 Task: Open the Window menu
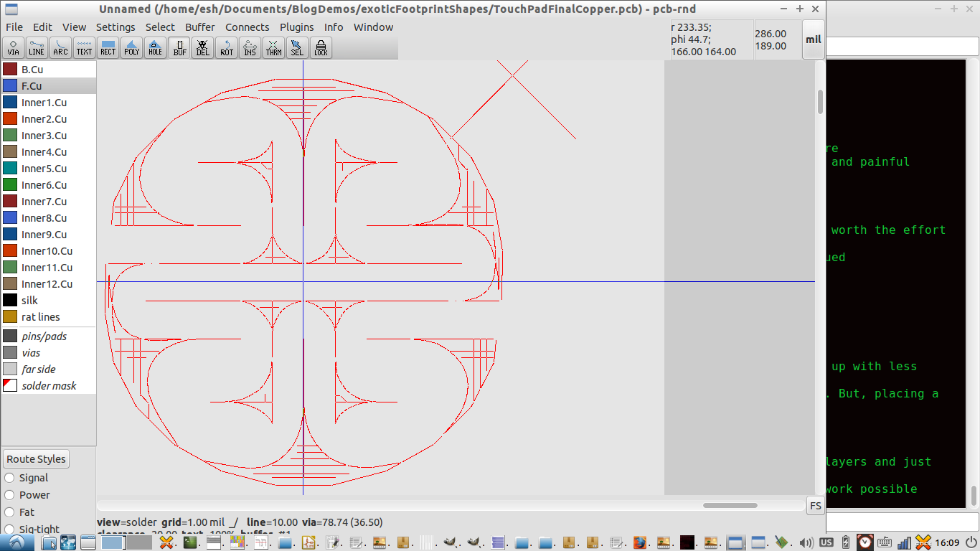click(x=373, y=27)
